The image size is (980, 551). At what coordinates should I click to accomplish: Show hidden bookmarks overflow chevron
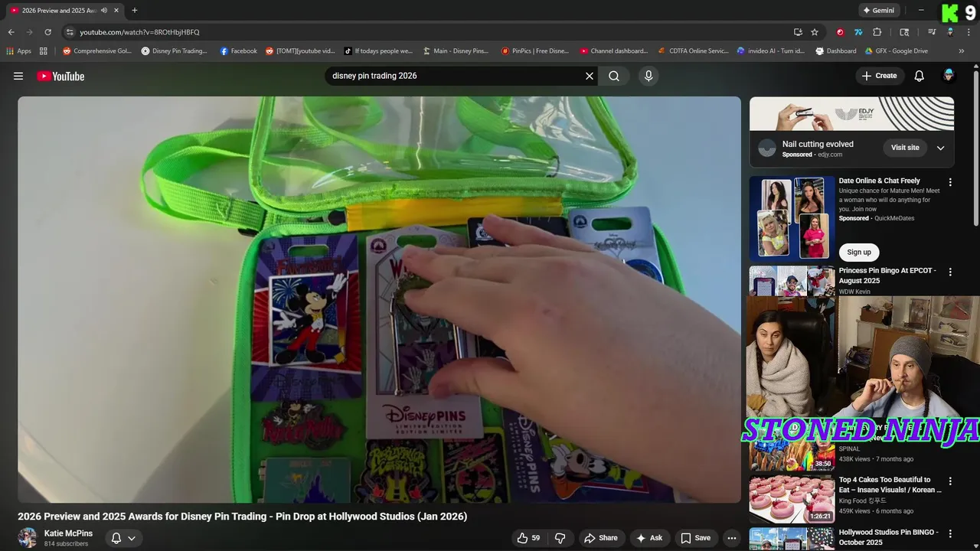[962, 51]
